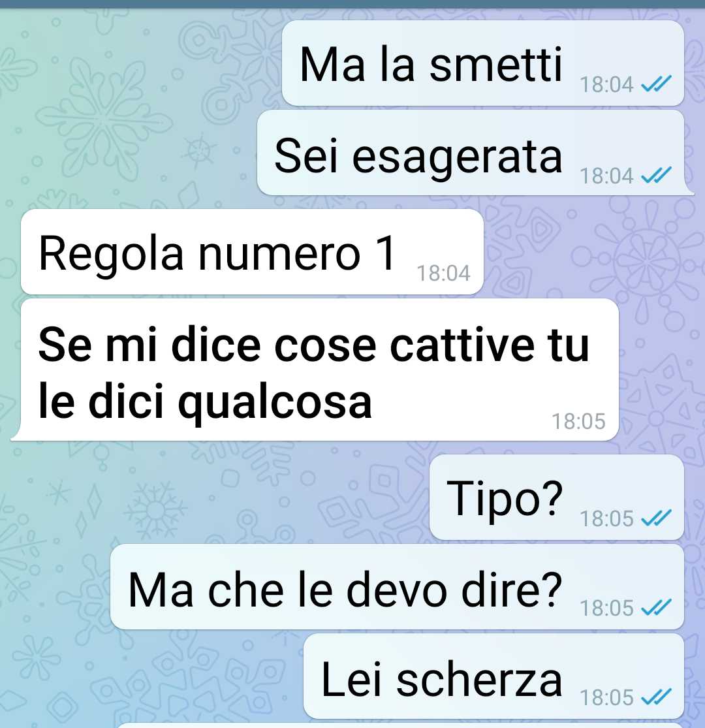Select the 'Lei scherza' message bubble
Screen dimensions: 705x728
(493, 676)
